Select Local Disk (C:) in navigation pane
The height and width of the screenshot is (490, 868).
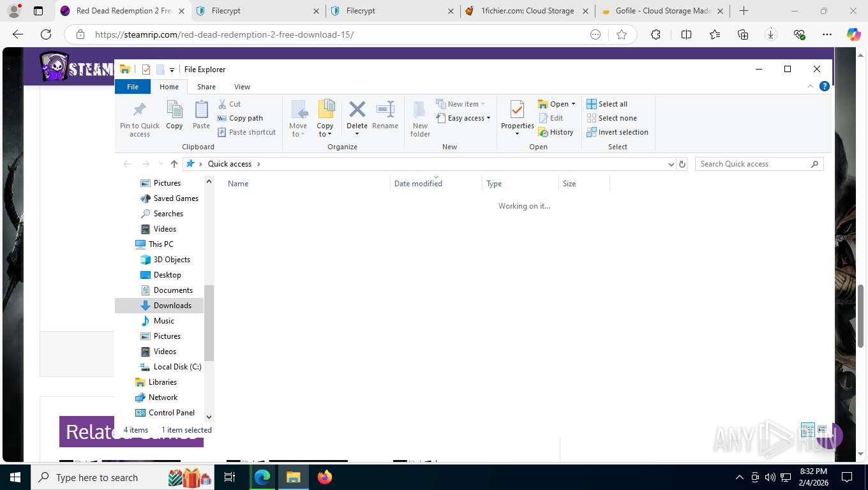171,367
